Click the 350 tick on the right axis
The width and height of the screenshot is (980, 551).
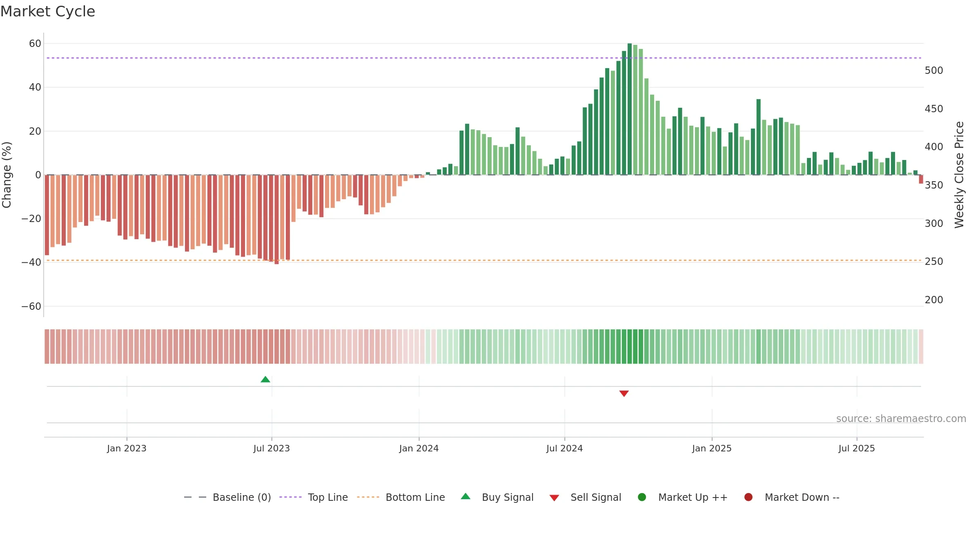pyautogui.click(x=934, y=185)
